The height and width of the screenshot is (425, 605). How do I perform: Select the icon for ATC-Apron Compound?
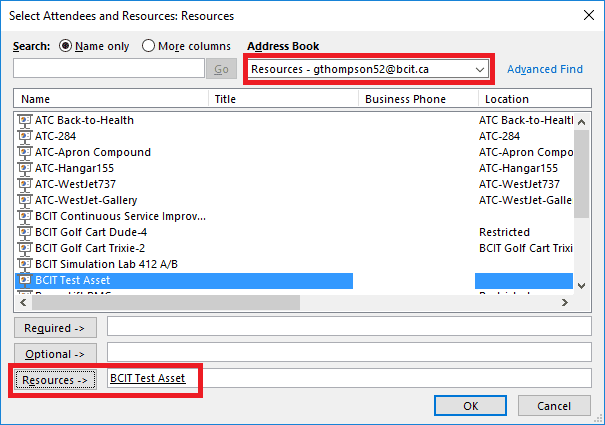coord(24,152)
